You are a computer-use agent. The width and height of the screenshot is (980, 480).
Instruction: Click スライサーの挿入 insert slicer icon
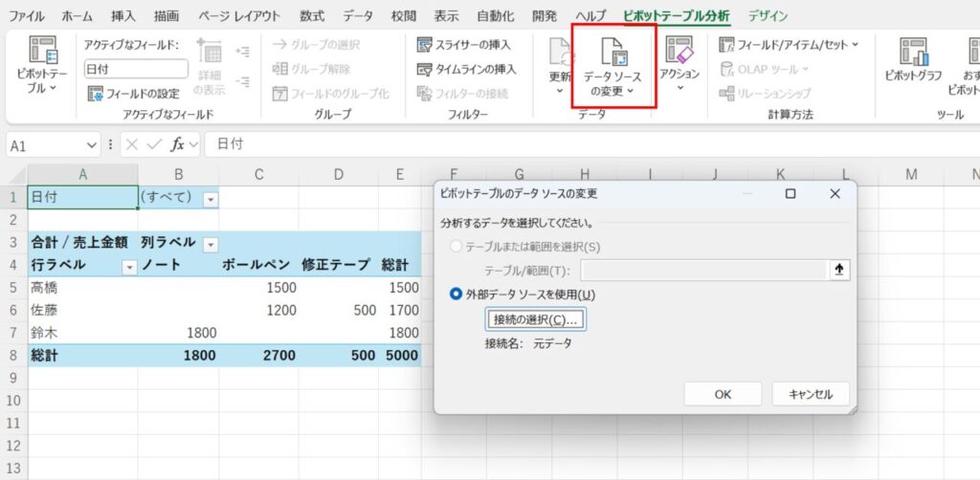point(427,45)
